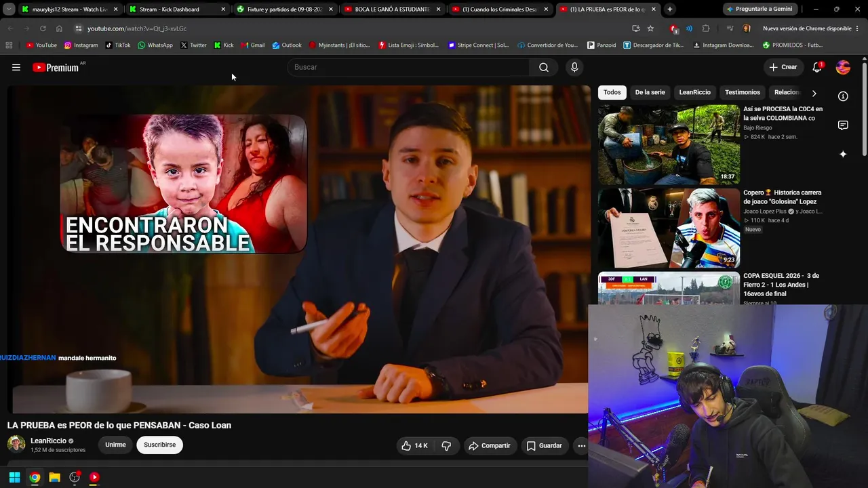
Task: Click the browser address bar URL
Action: (x=137, y=28)
